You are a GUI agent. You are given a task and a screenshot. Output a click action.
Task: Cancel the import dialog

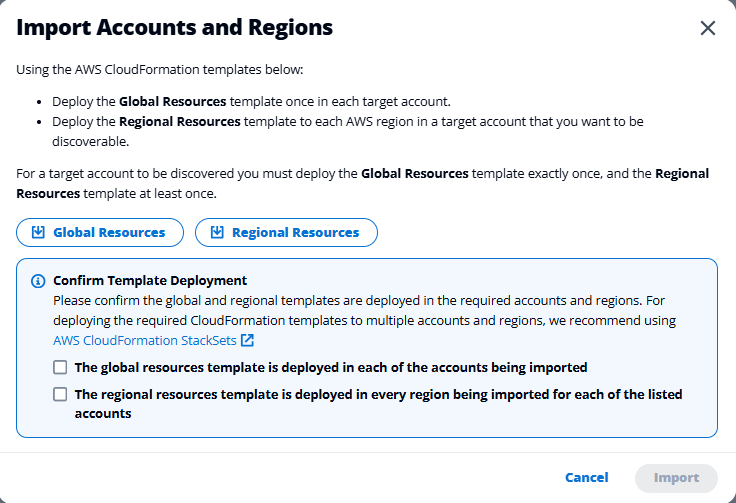pyautogui.click(x=587, y=478)
